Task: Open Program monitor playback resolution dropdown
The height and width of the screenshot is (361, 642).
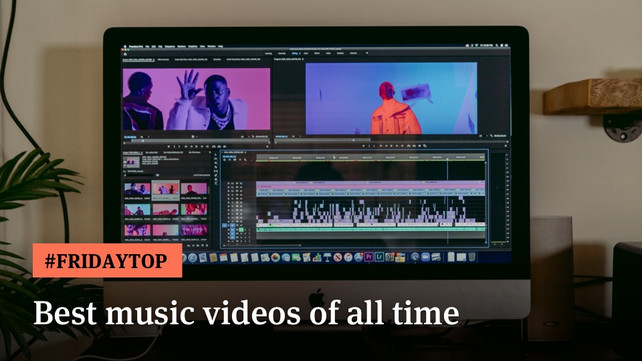Action: pos(480,135)
